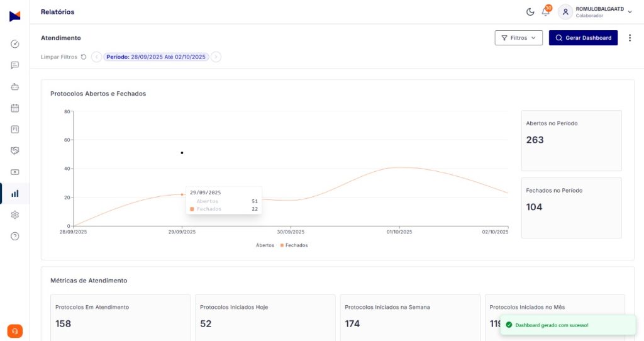Click the Período date range chip
Screen dimensions: 644x341
tap(156, 57)
